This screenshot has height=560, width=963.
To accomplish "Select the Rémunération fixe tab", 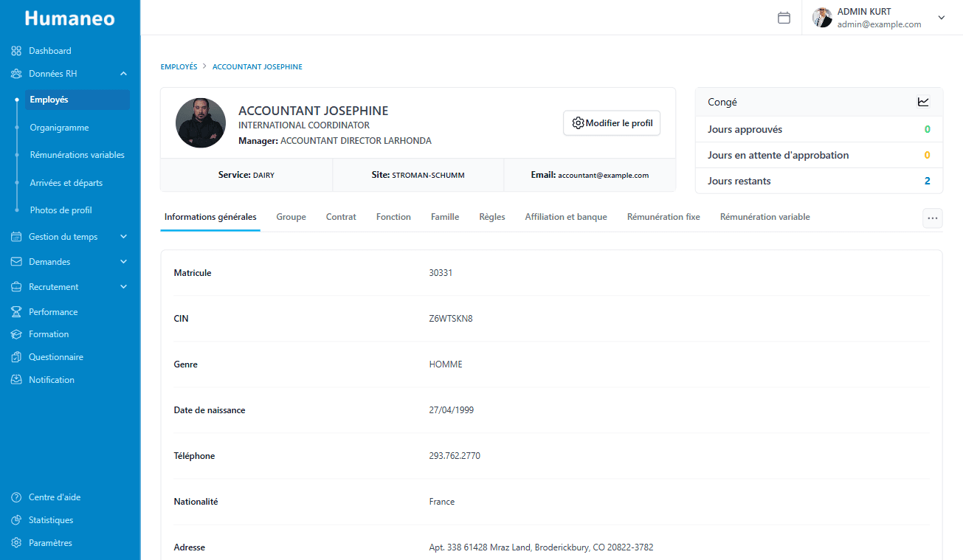I will click(663, 217).
